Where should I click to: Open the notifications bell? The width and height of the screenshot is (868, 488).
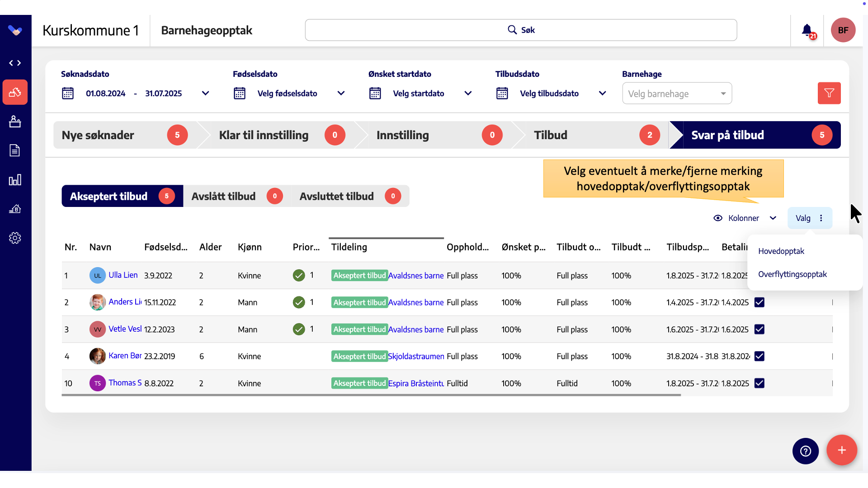coord(807,30)
